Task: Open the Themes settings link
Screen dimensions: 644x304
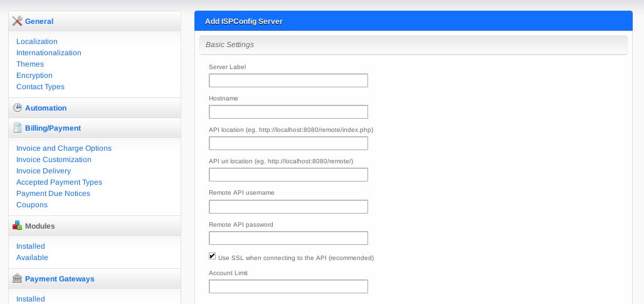Action: (x=30, y=64)
